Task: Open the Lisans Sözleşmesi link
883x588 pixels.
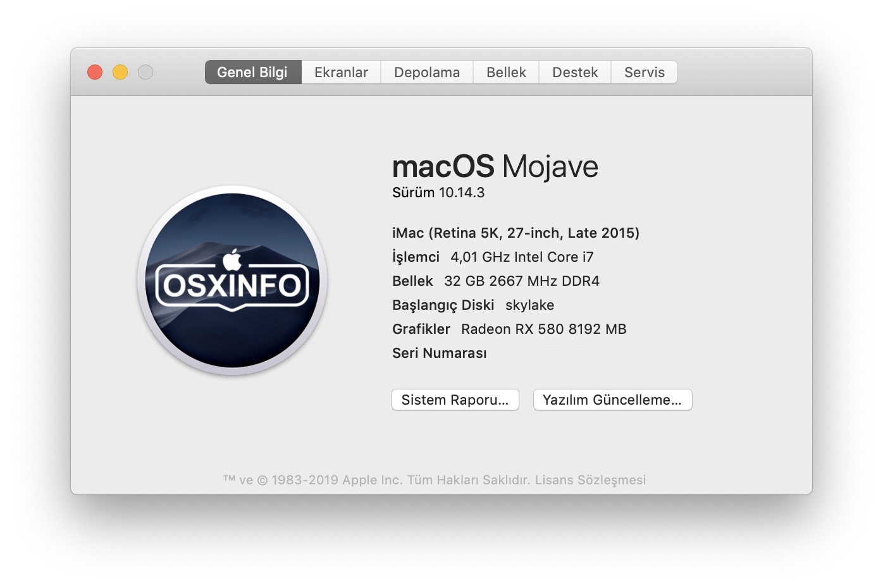Action: click(x=590, y=480)
